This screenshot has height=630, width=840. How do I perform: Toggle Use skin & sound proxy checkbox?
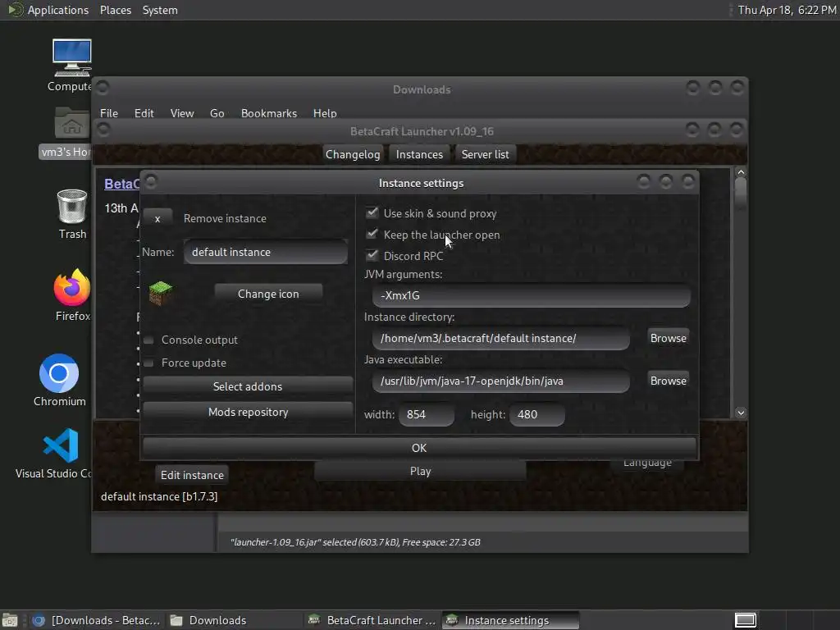tap(372, 212)
